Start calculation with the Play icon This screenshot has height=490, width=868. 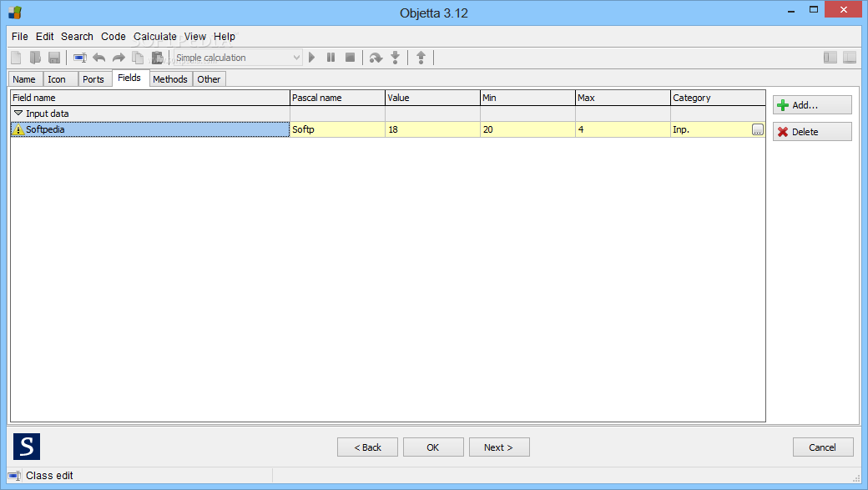pyautogui.click(x=312, y=58)
